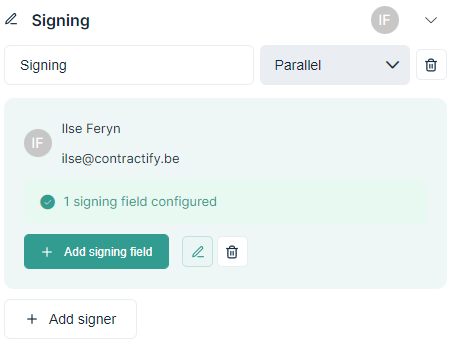
Task: Delete the Signing step with trash icon
Action: (x=431, y=65)
